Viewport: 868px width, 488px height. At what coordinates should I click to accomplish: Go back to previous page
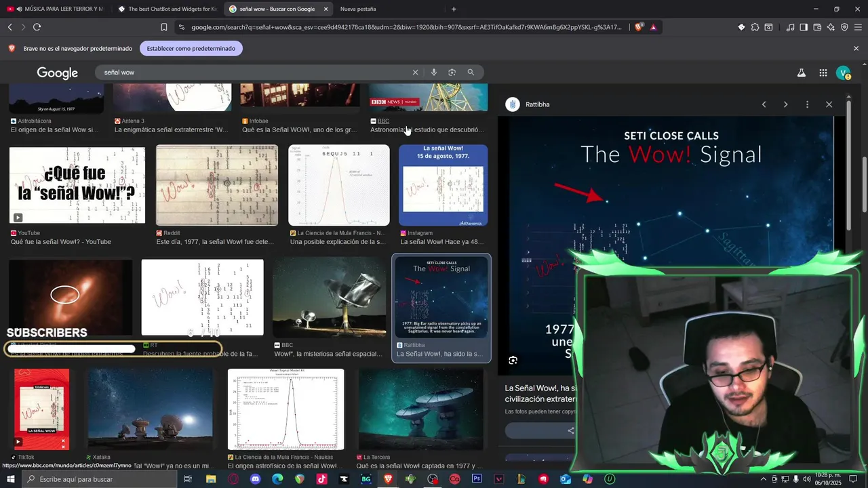coord(9,27)
